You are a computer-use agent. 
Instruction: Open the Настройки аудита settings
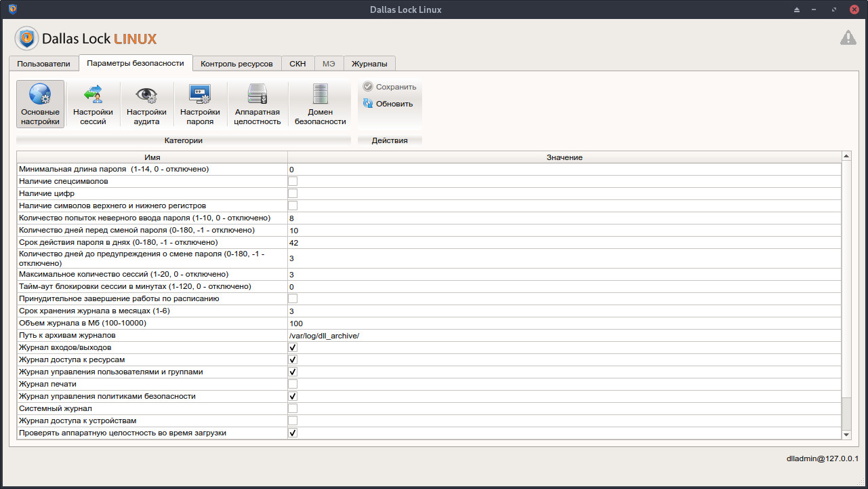[x=147, y=103]
